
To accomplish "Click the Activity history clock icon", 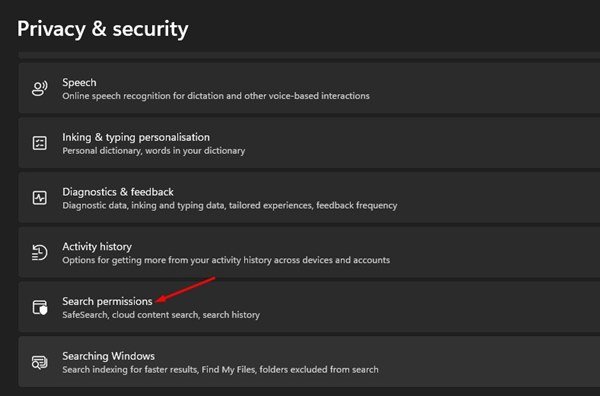I will coord(40,253).
